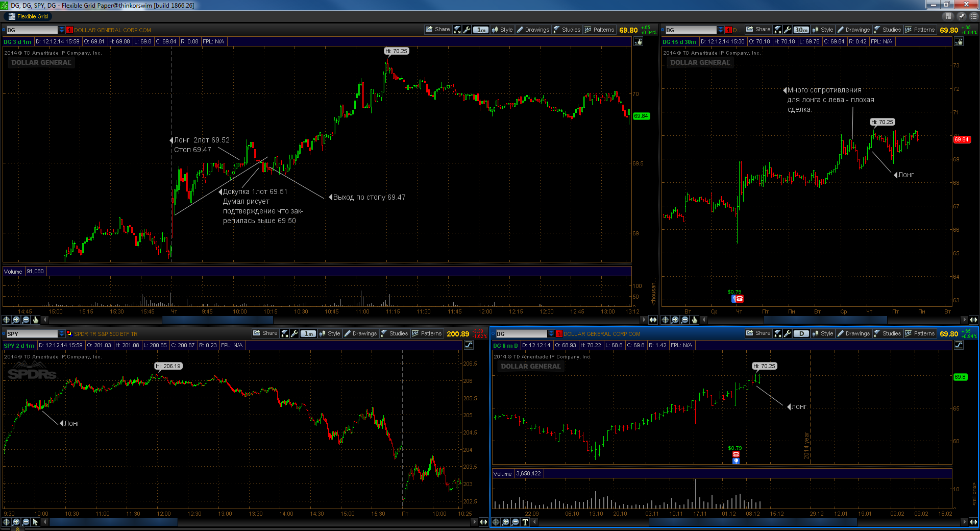The height and width of the screenshot is (531, 980).
Task: Zoom out on the DG 30m chart
Action: point(684,320)
